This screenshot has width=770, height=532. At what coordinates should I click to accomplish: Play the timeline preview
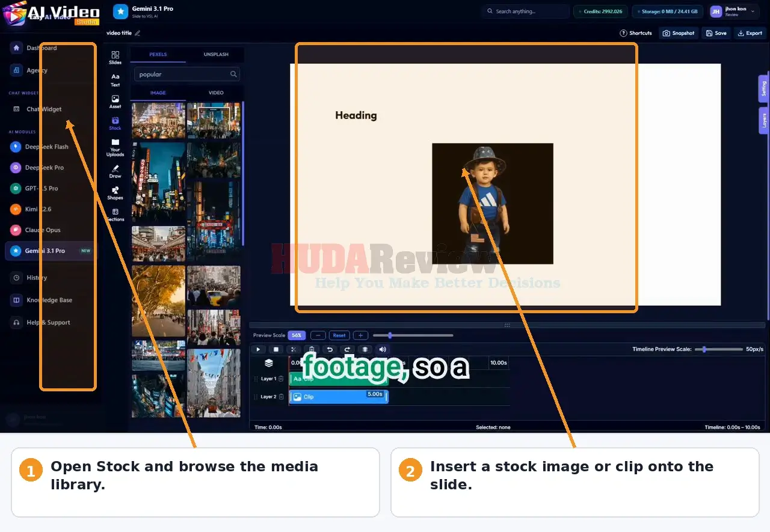[x=258, y=349]
